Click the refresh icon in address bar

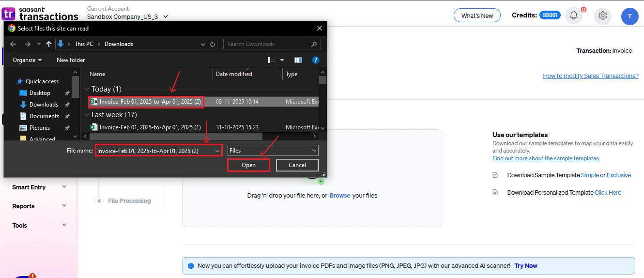coord(213,44)
